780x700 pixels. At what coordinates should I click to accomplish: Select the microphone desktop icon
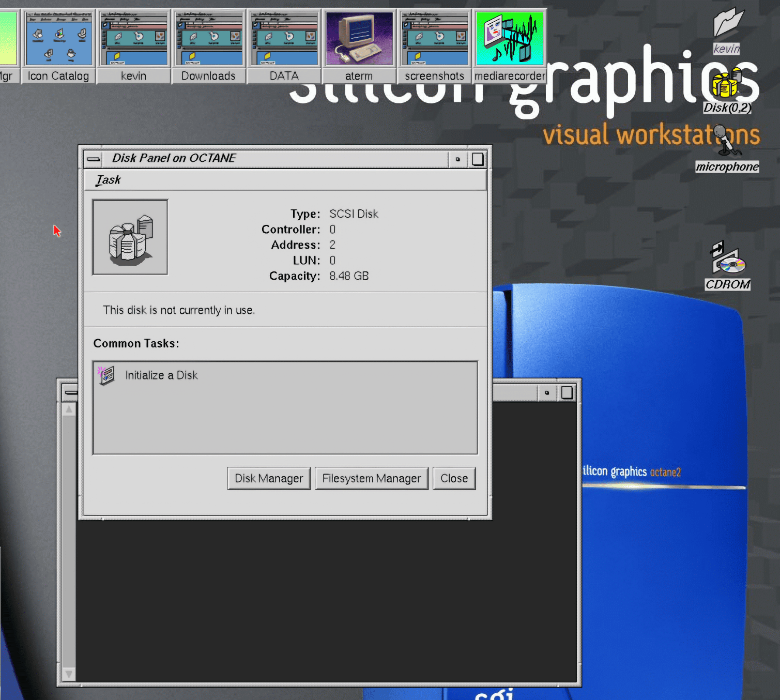[x=727, y=148]
